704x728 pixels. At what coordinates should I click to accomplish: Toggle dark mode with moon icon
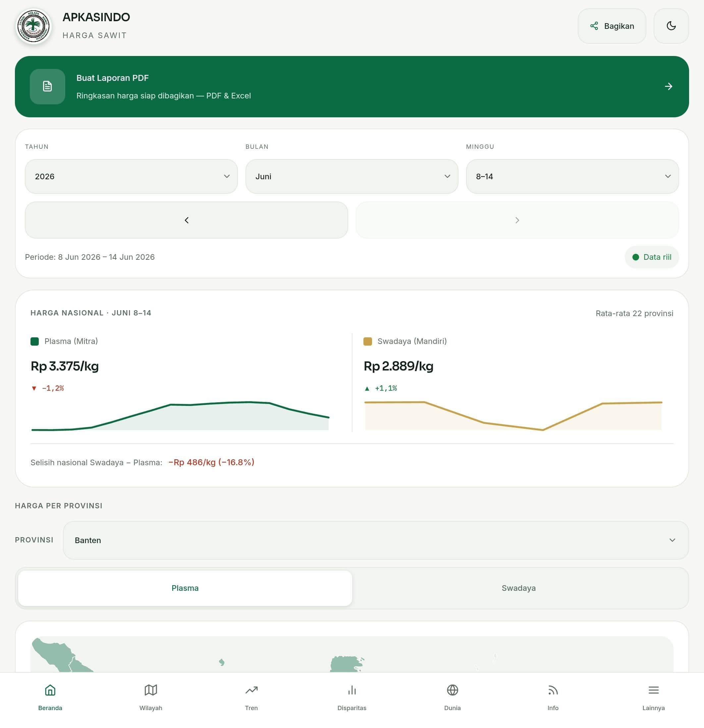pyautogui.click(x=671, y=26)
